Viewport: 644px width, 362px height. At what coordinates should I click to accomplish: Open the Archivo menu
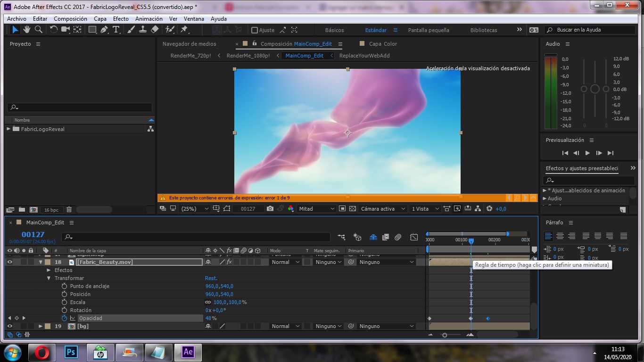click(x=17, y=19)
